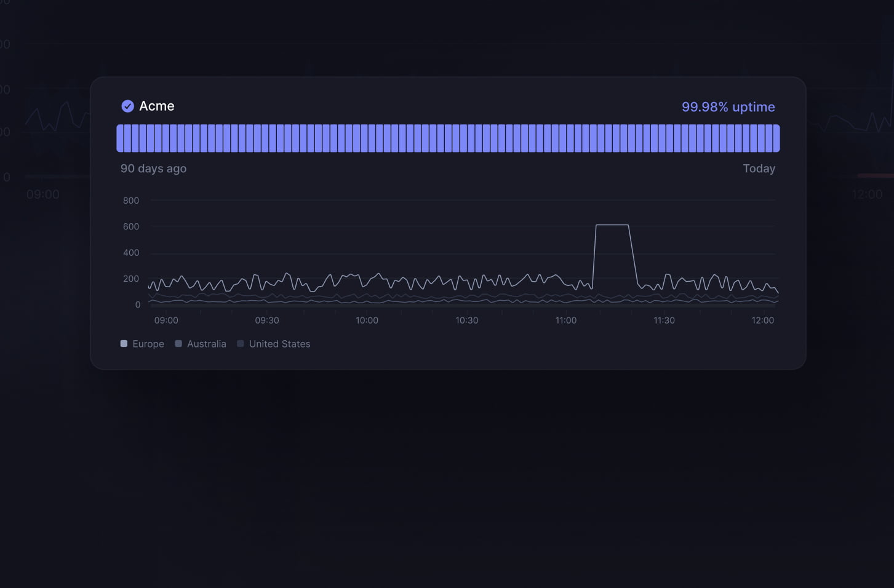Hide the United States series via legend label
Viewport: 894px width, 588px height.
tap(279, 344)
